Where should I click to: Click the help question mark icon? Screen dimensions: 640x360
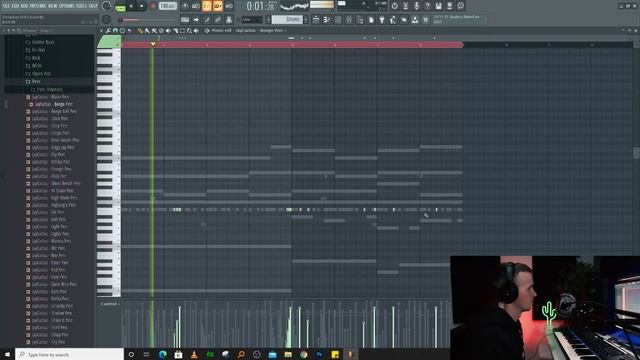(427, 6)
